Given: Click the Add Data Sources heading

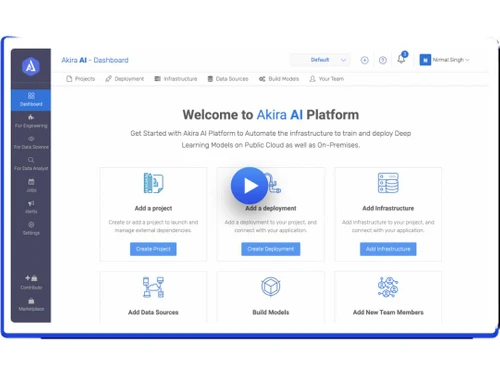Looking at the screenshot, I should pos(153,312).
